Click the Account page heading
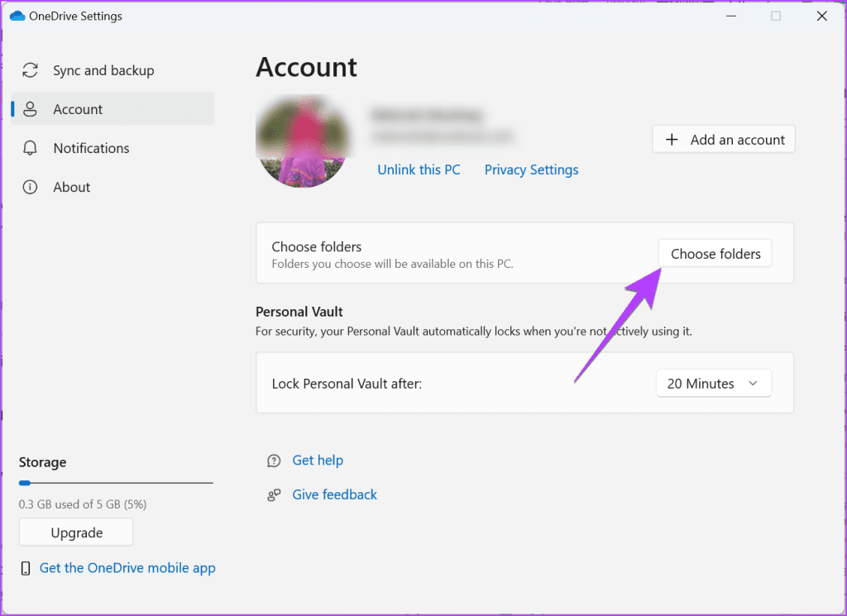The height and width of the screenshot is (616, 847). click(306, 68)
